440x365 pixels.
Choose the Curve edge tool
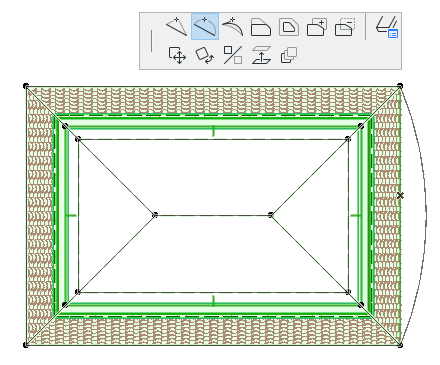(x=205, y=27)
